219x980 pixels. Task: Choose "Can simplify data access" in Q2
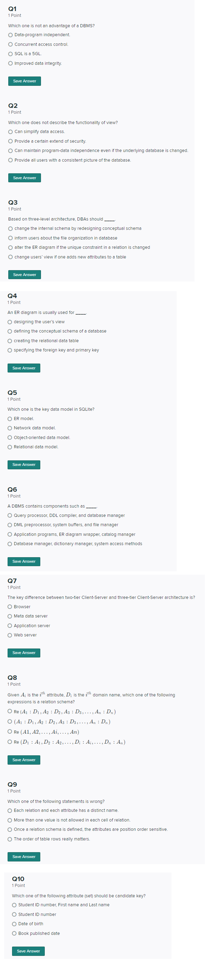[x=10, y=131]
